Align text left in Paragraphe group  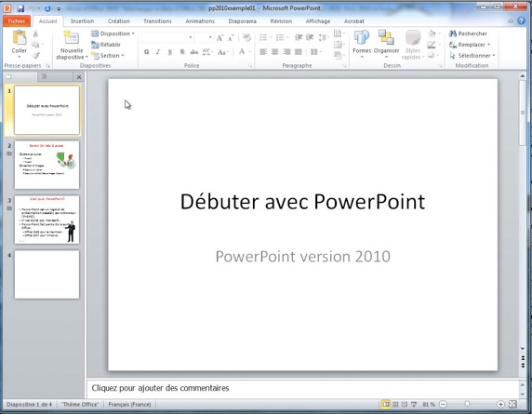coord(263,52)
